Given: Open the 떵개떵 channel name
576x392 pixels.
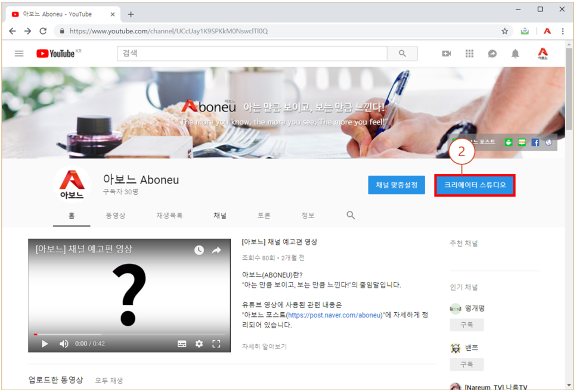Looking at the screenshot, I should click(475, 309).
